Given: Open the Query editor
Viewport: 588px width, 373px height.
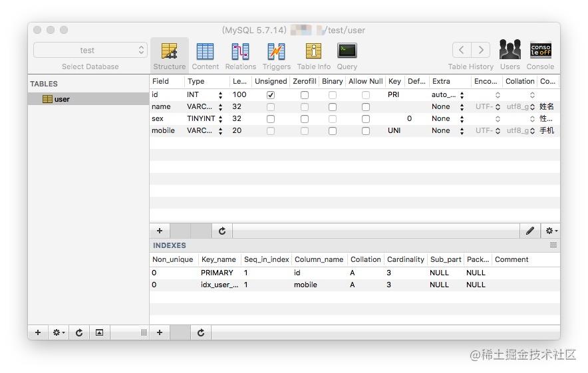Looking at the screenshot, I should coord(347,55).
